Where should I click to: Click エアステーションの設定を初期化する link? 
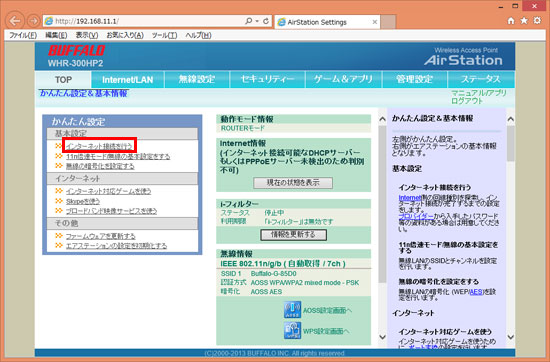[116, 246]
